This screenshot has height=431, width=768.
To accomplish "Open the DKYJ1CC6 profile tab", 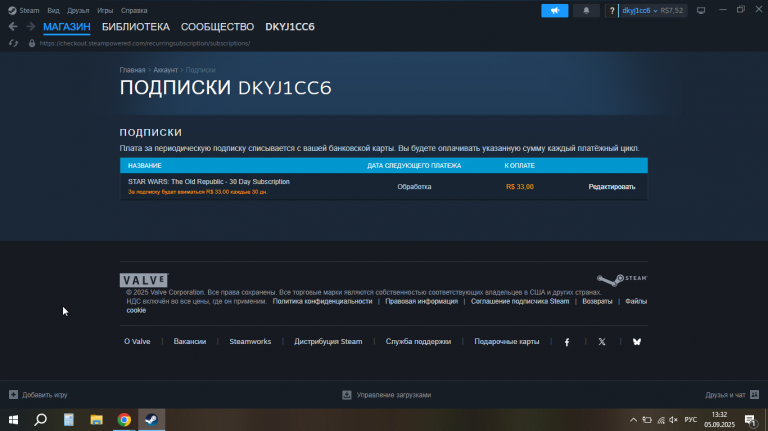I will click(290, 27).
